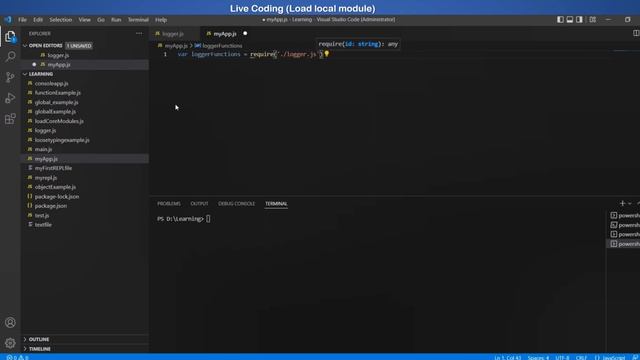The width and height of the screenshot is (640, 360).
Task: Open myFirstREPLfile in the file tree
Action: point(53,168)
